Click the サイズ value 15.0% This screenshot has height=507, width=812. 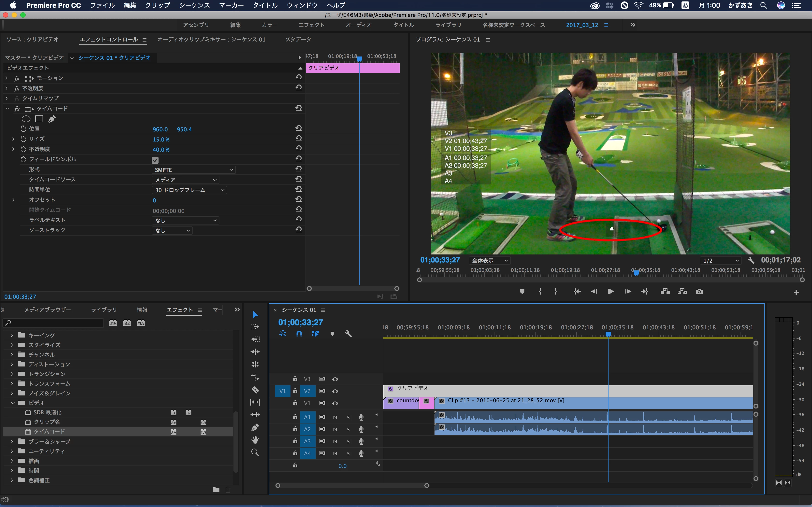[x=161, y=140]
